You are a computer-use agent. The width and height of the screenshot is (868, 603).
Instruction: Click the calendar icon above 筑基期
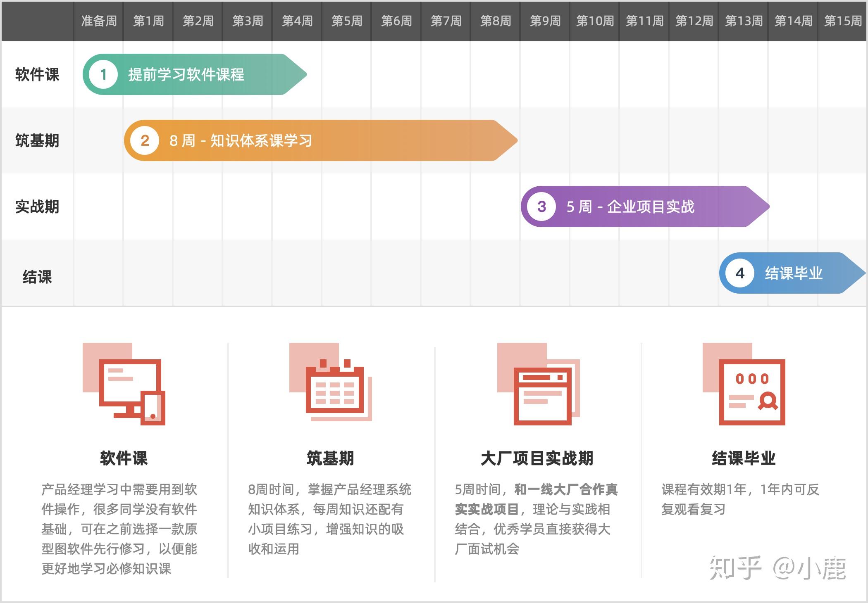pos(331,382)
